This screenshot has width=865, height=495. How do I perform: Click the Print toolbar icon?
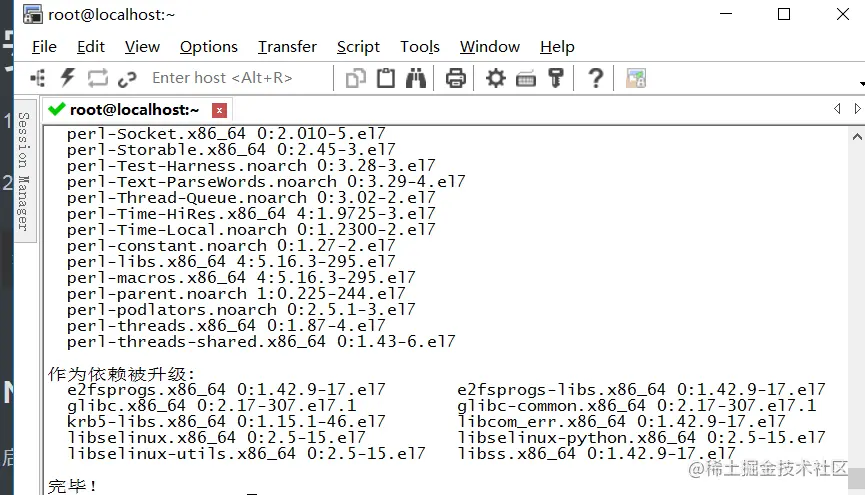pyautogui.click(x=456, y=78)
